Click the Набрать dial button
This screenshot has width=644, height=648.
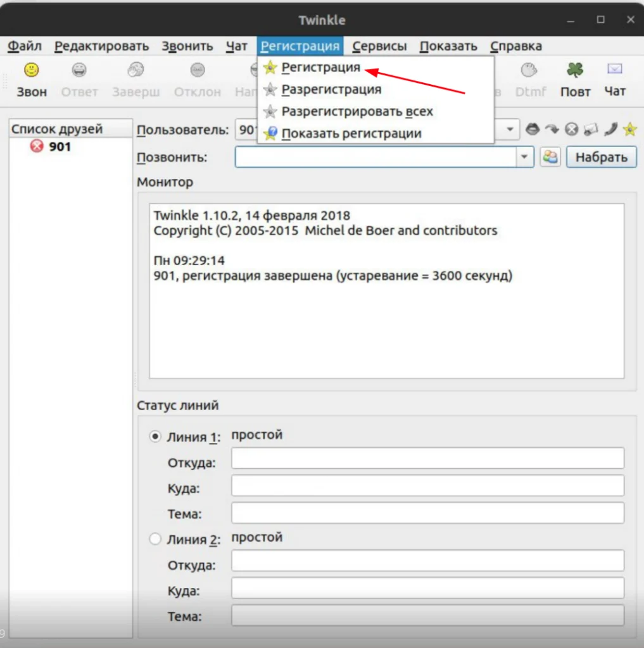[601, 157]
